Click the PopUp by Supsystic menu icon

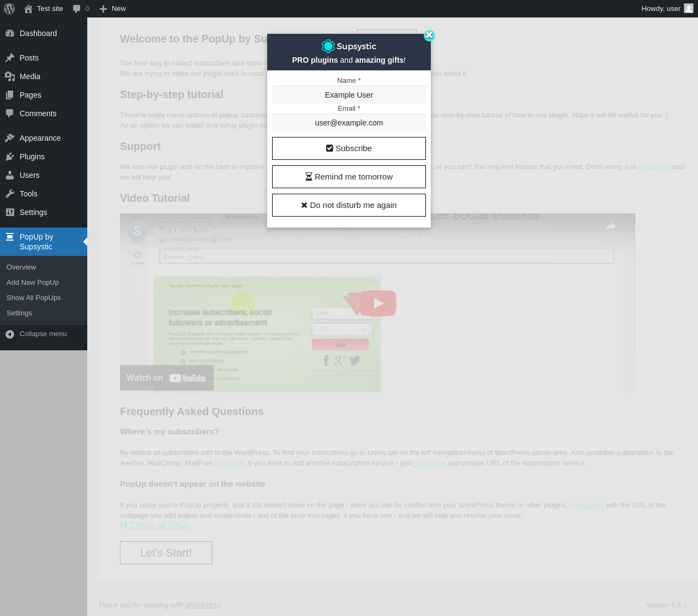pyautogui.click(x=10, y=237)
